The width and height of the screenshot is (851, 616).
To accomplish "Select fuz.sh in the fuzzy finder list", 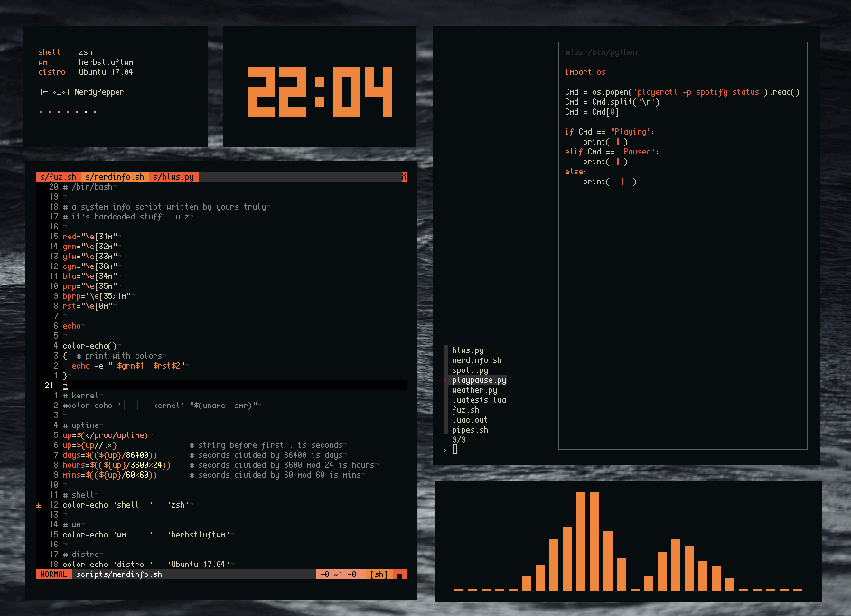I will (x=465, y=410).
